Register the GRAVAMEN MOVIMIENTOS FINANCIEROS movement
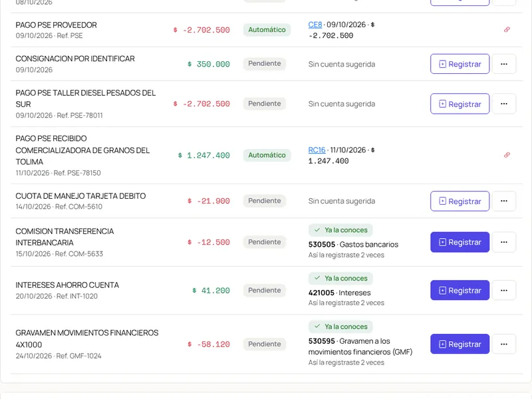The width and height of the screenshot is (532, 399). (x=460, y=344)
